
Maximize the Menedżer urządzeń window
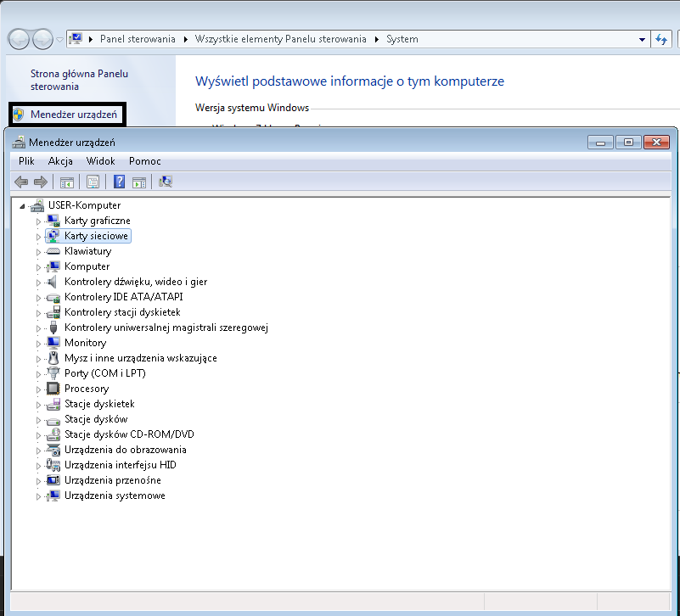pos(628,143)
